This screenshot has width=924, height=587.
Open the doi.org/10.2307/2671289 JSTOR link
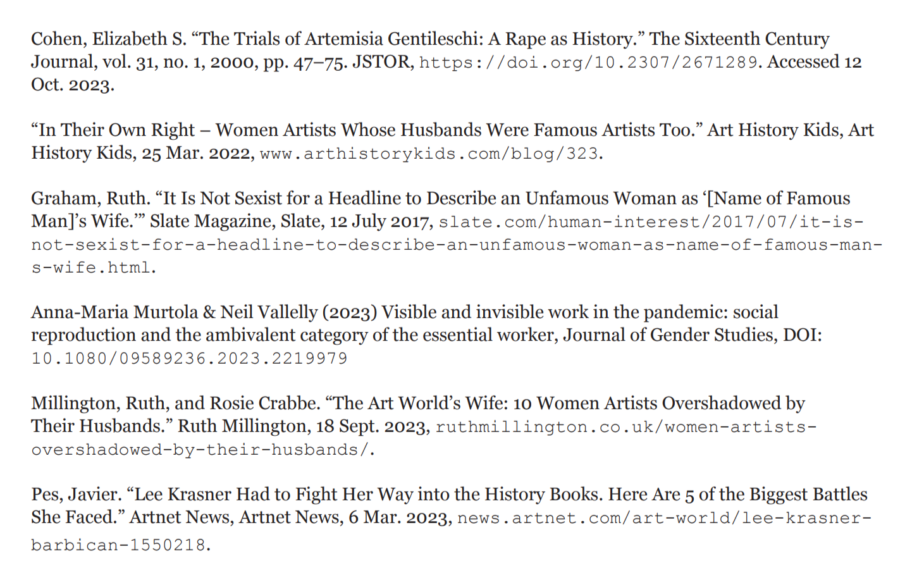pos(588,62)
